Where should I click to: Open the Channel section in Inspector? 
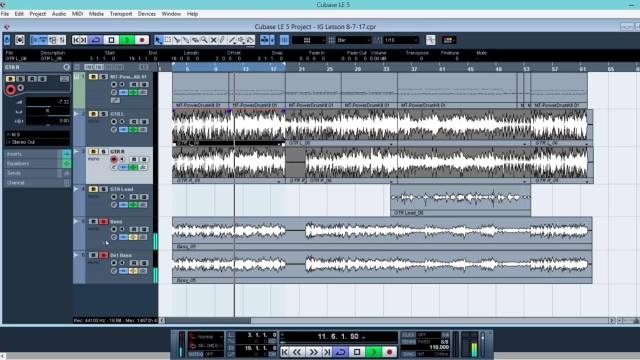coord(37,183)
